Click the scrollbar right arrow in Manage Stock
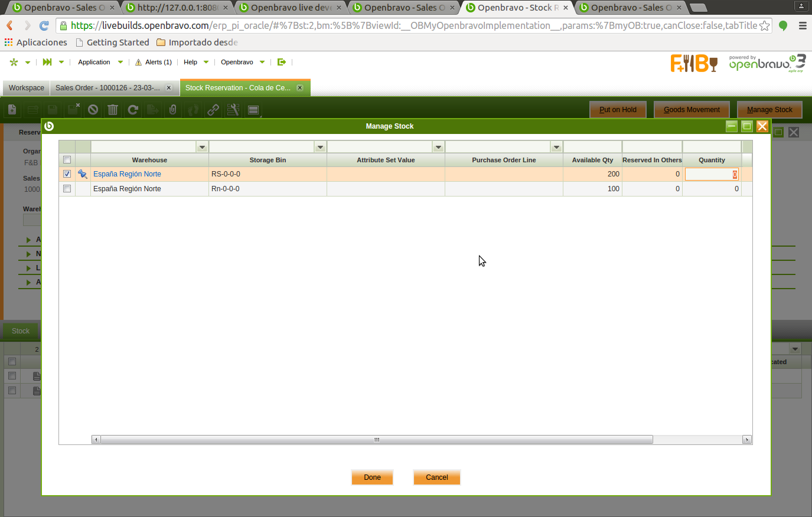 coord(747,440)
